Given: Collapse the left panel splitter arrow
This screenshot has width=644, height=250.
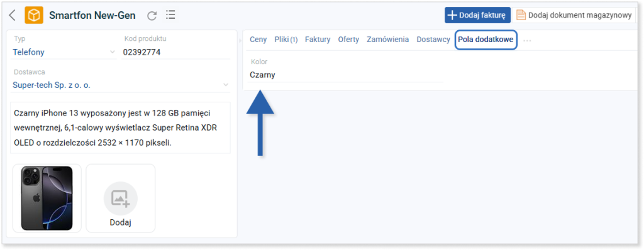Looking at the screenshot, I should click(240, 40).
